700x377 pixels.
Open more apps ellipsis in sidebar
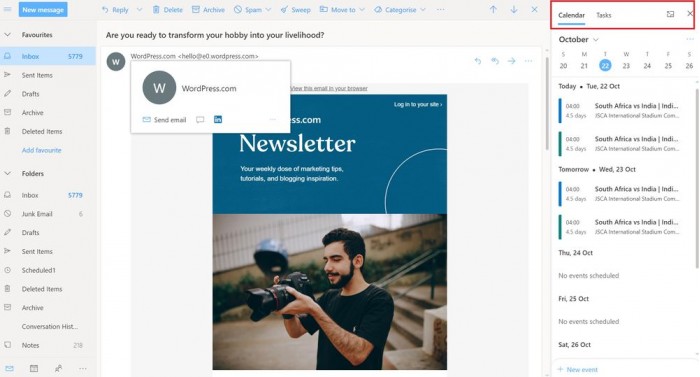point(83,369)
